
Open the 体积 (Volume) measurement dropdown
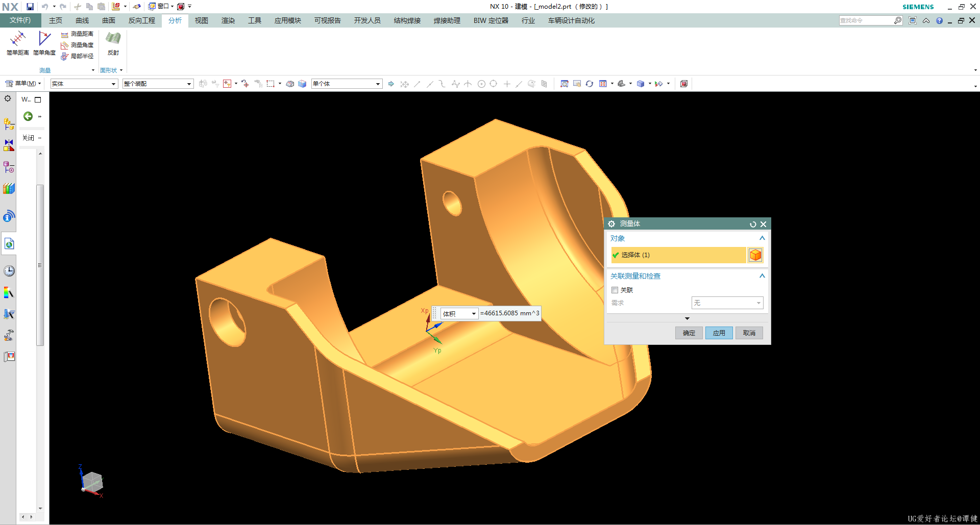[459, 314]
